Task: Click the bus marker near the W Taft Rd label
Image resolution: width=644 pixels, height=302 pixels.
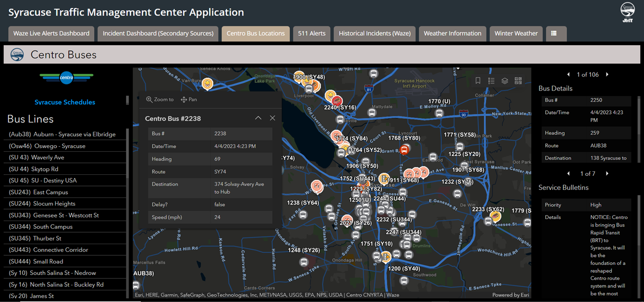Action: 373,74
